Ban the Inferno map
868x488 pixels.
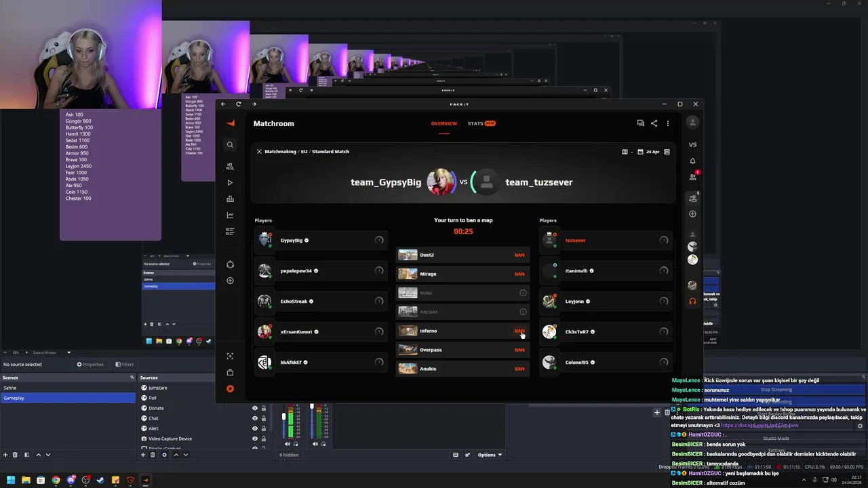coord(519,331)
